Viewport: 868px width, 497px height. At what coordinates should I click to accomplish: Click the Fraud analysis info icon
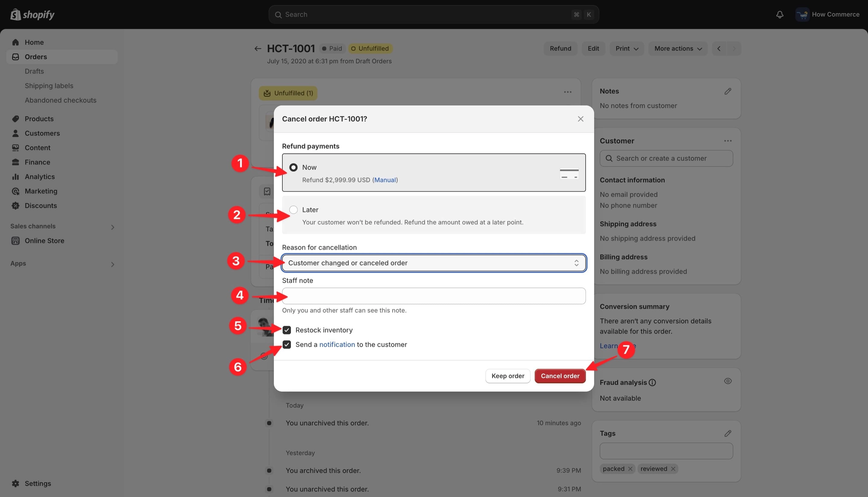tap(652, 382)
